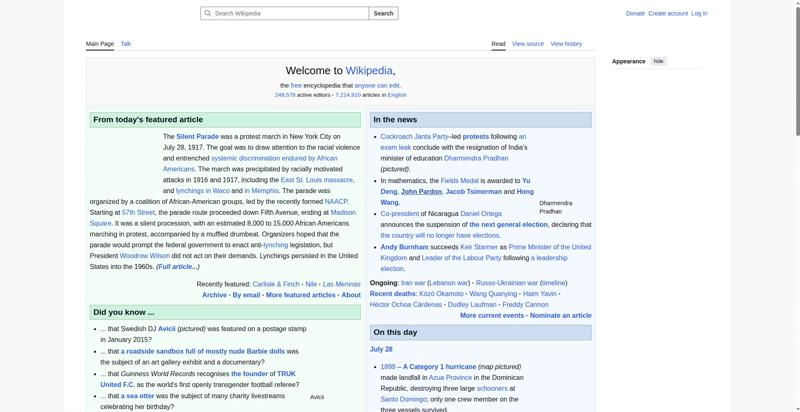Open the Jacob Tsimerman link
This screenshot has width=800, height=412.
point(473,192)
